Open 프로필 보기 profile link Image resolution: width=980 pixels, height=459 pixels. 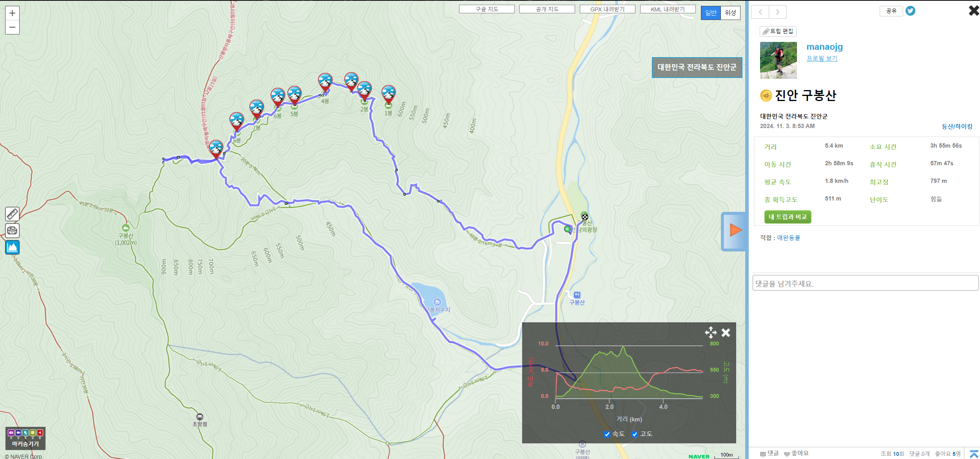822,58
